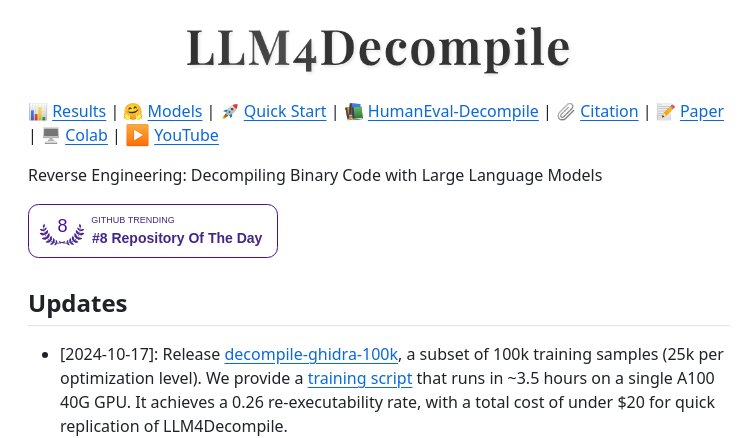Click the hugging face emoji icon
The width and height of the screenshot is (754, 438).
click(x=133, y=112)
